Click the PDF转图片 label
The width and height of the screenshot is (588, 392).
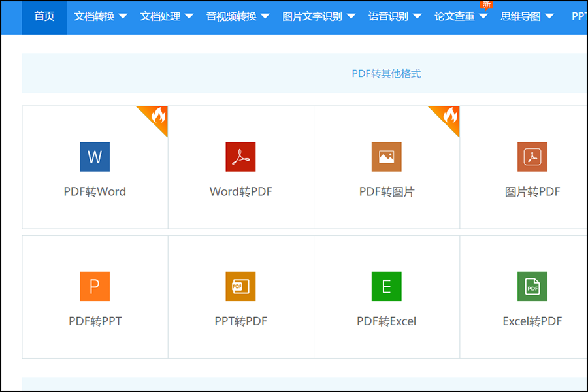(x=387, y=191)
